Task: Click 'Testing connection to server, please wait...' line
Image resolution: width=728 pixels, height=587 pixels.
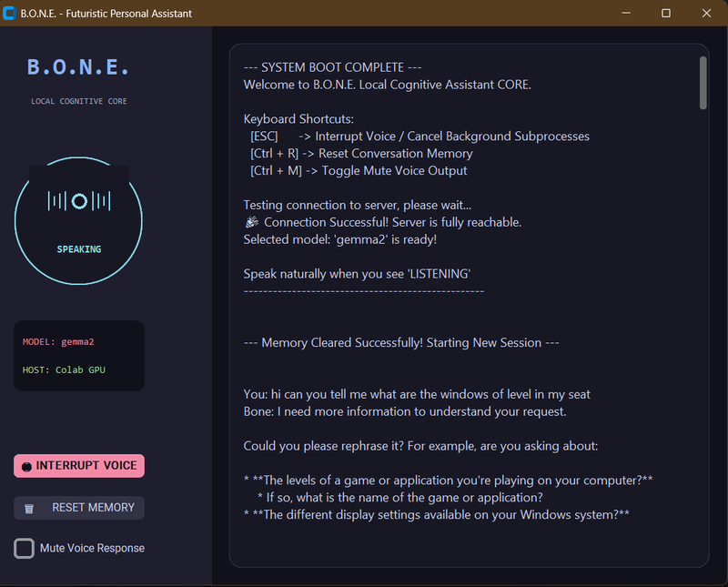Action: click(358, 205)
